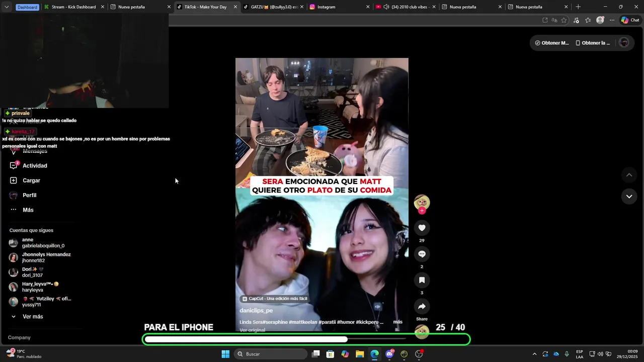Close the Instagram tab
The height and width of the screenshot is (362, 644).
click(368, 7)
